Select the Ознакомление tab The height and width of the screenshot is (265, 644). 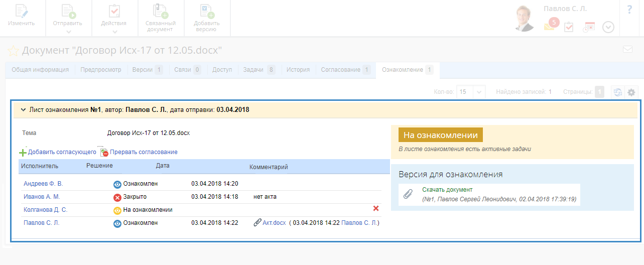pyautogui.click(x=408, y=70)
